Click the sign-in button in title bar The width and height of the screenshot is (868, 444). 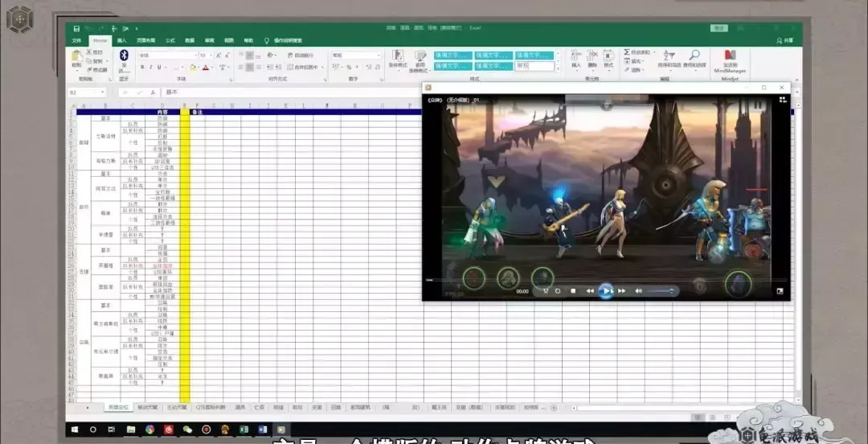coord(719,28)
